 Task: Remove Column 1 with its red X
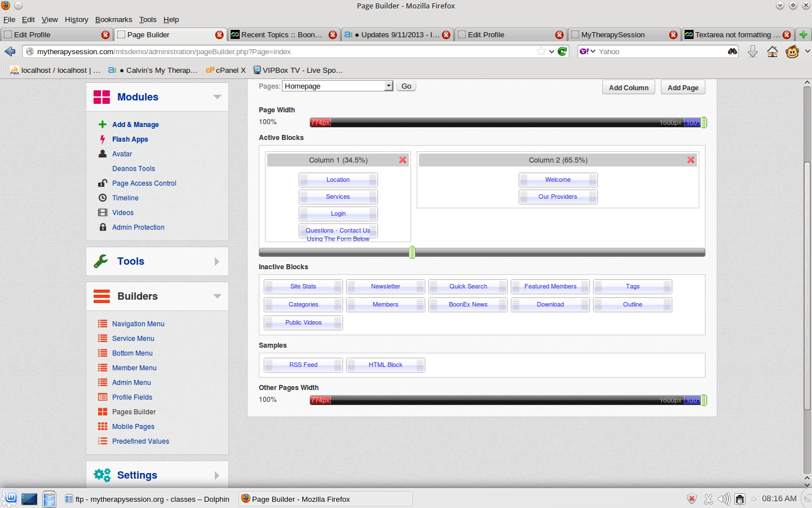[x=403, y=160]
